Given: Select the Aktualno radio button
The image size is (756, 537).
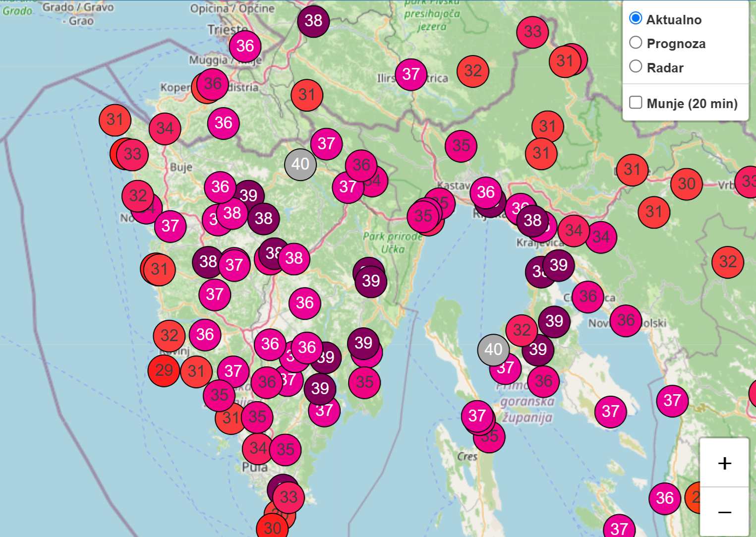Looking at the screenshot, I should point(636,18).
